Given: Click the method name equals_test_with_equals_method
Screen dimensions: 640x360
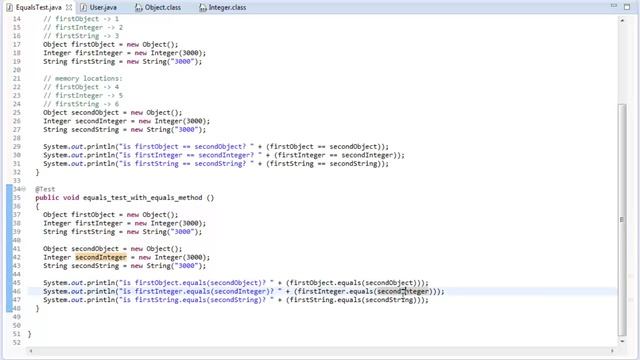Looking at the screenshot, I should pyautogui.click(x=142, y=198).
